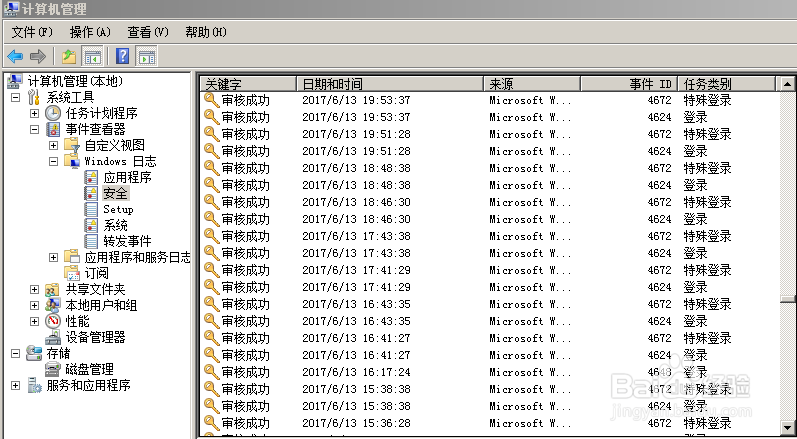Expand the 应用程序和服务日志 node
Viewport: 797px width, 439px height.
click(x=53, y=258)
